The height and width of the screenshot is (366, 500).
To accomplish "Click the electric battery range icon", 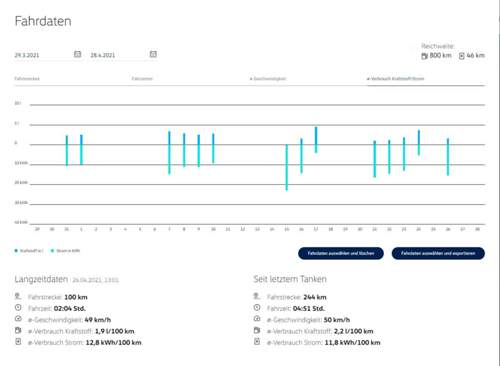I will point(462,56).
